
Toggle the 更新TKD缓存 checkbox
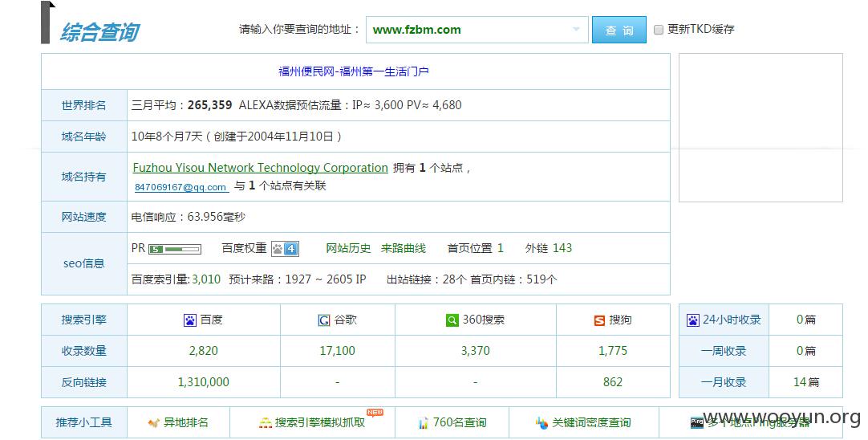pos(659,30)
